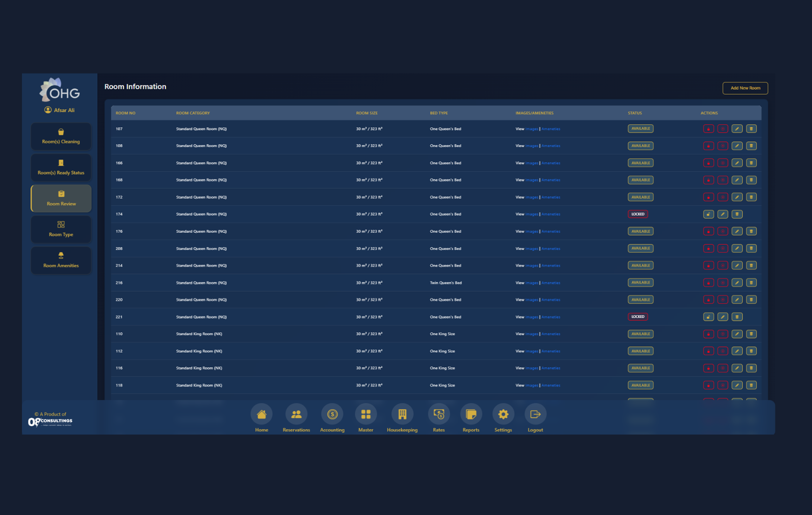Delete room 166 with trash icon
This screenshot has height=515, width=812.
click(x=751, y=163)
